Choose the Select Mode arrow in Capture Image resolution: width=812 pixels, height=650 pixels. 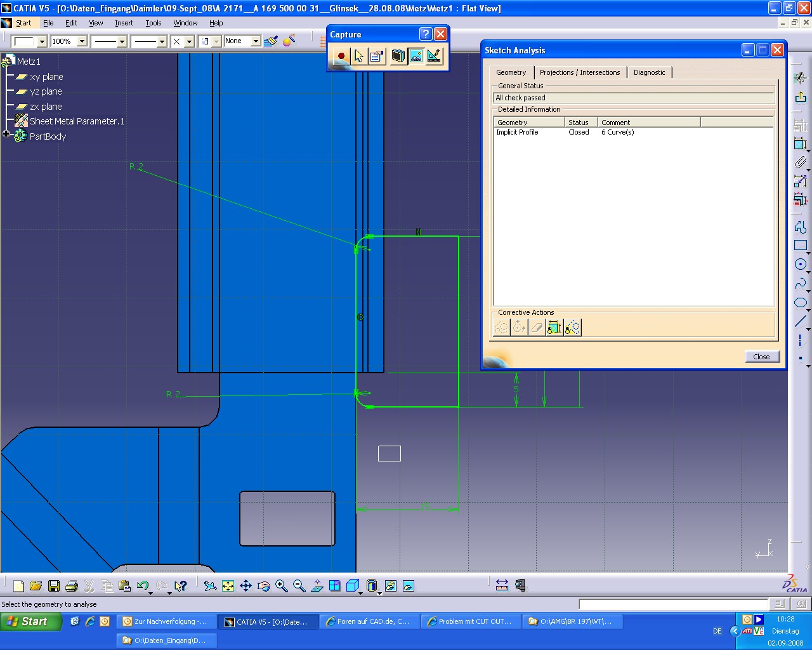359,56
